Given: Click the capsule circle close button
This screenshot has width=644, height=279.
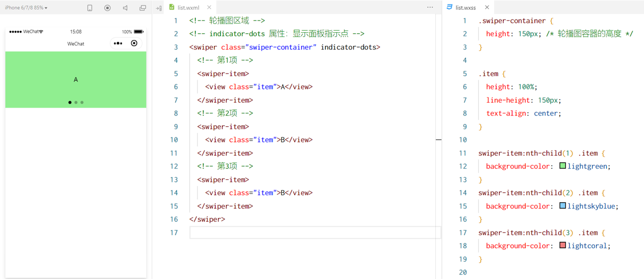Looking at the screenshot, I should click(x=134, y=43).
